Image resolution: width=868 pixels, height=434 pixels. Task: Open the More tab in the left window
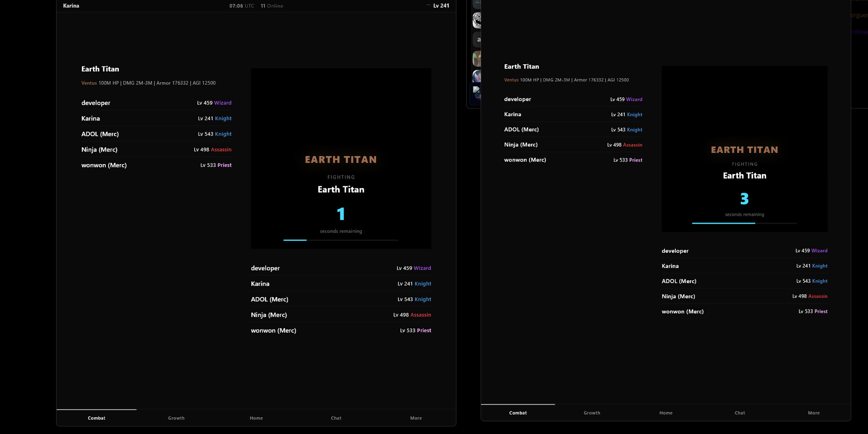415,418
